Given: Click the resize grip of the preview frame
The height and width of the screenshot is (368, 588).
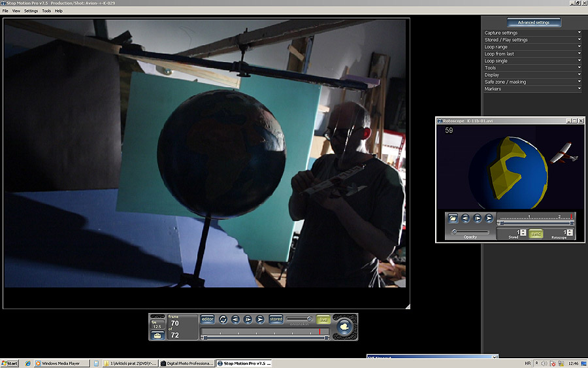Looking at the screenshot, I should click(408, 307).
